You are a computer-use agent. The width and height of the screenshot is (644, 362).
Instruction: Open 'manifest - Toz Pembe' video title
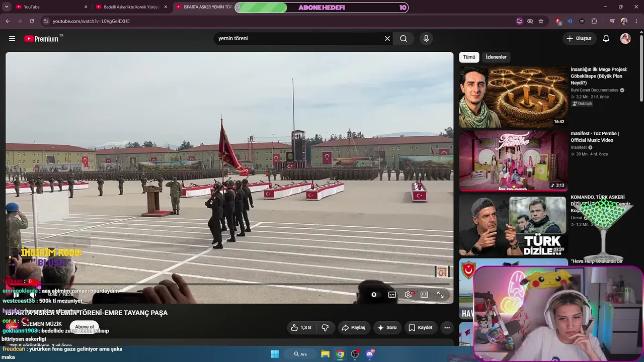(595, 137)
